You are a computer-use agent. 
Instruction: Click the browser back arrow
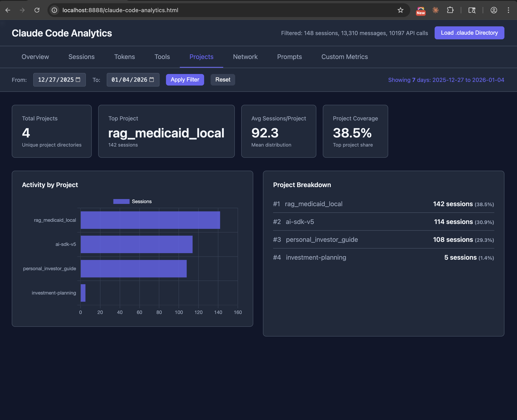click(x=8, y=10)
